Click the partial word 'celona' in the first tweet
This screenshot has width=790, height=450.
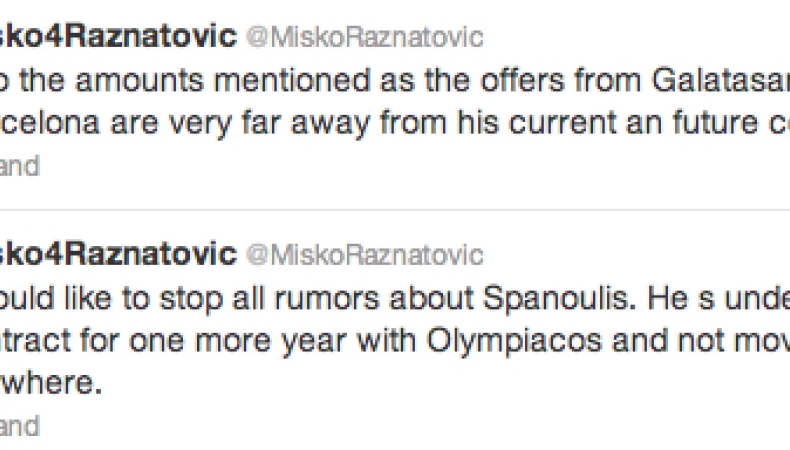point(49,123)
